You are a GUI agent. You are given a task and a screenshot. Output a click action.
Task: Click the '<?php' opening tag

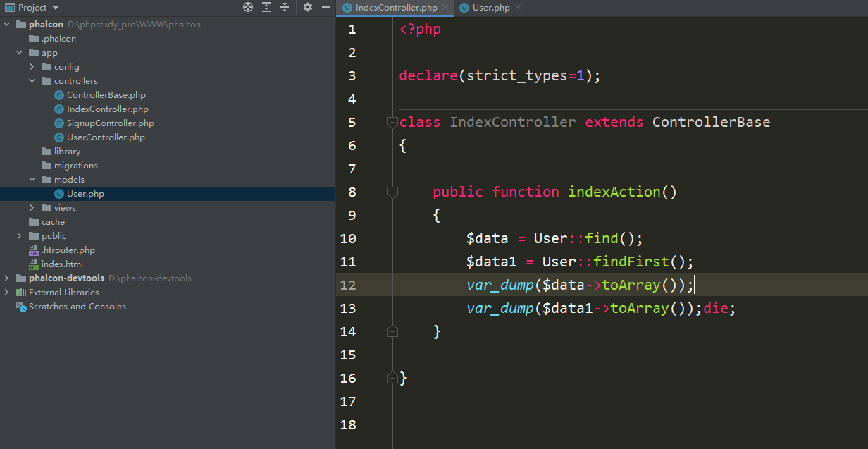pyautogui.click(x=420, y=29)
